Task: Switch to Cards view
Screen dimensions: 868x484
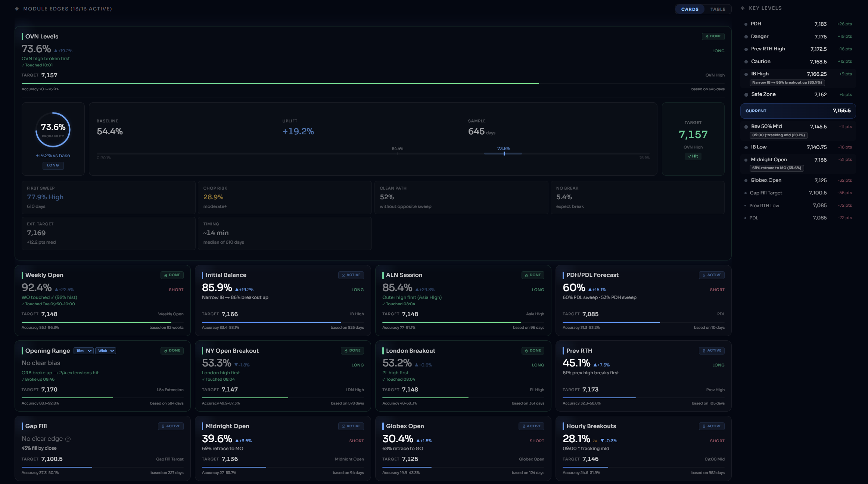Action: tap(690, 9)
